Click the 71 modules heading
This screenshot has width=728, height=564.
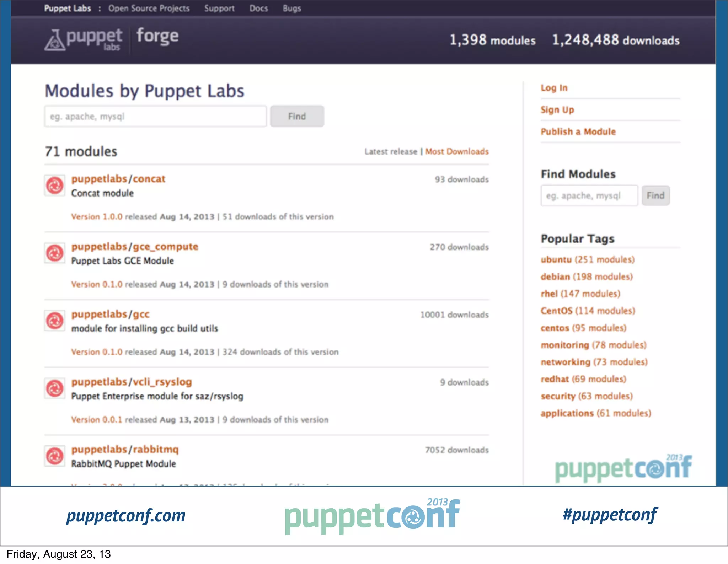pos(81,151)
